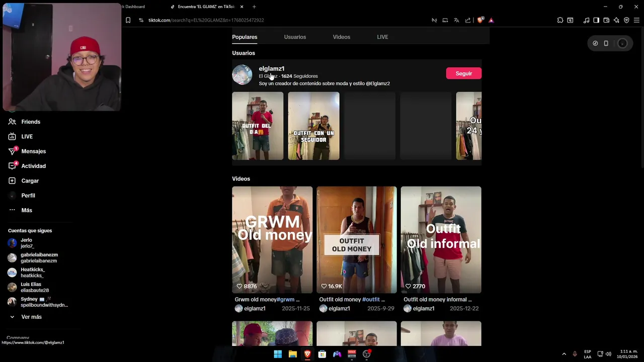This screenshot has width=644, height=362.
Task: Follow elglamz1 with Seguir button
Action: pos(463,73)
